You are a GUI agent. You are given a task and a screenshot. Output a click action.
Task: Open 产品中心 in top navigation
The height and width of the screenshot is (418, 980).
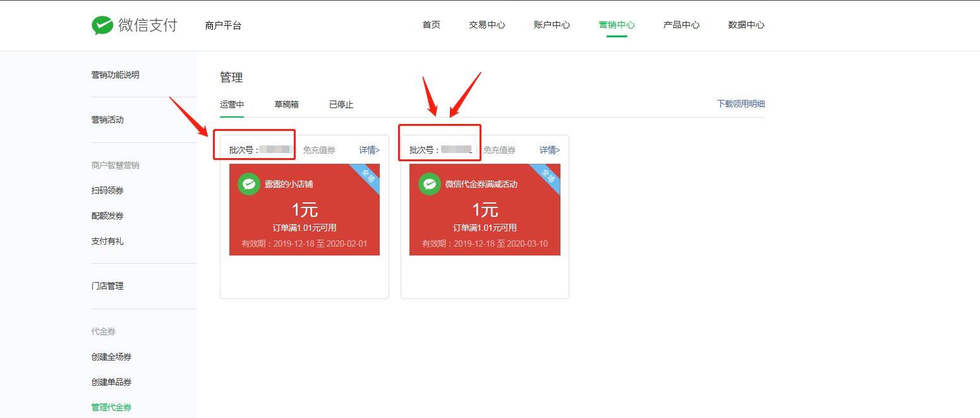coord(681,25)
